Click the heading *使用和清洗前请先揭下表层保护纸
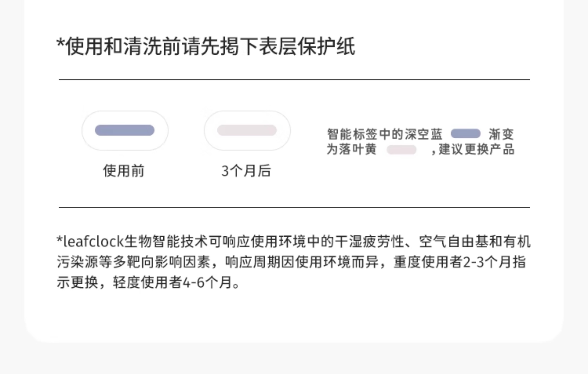This screenshot has width=588, height=374. pos(206,46)
